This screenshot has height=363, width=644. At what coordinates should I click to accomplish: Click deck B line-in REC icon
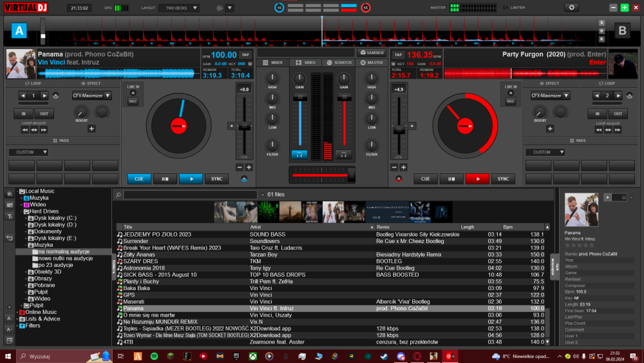(x=511, y=101)
